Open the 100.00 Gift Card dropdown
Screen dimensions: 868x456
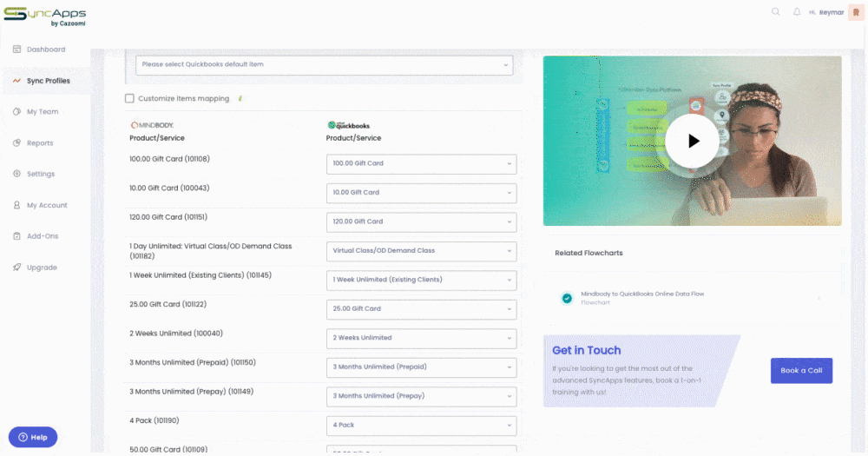tap(421, 164)
